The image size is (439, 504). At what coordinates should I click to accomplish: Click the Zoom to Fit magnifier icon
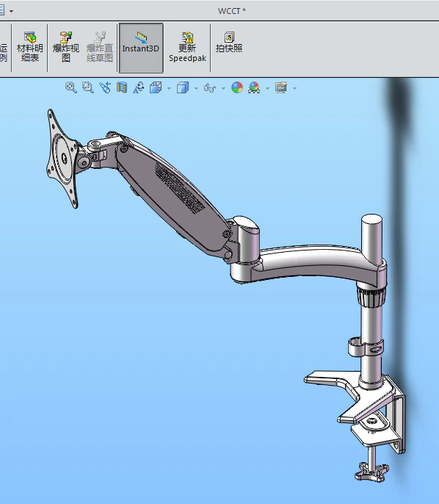click(70, 87)
